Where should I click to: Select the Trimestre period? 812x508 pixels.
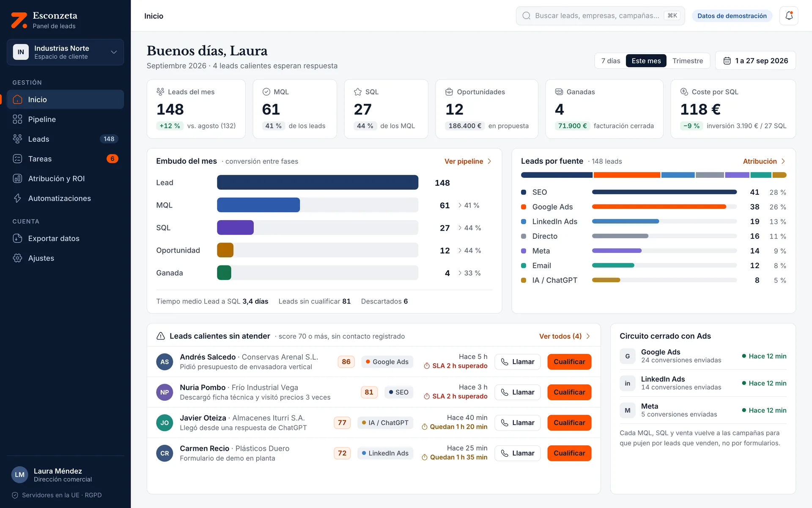tap(688, 61)
